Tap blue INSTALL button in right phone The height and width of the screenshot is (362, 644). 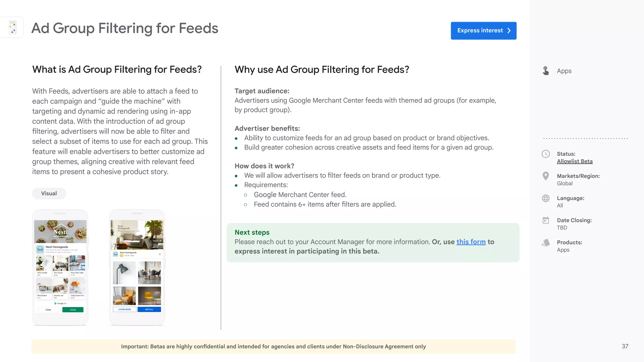[149, 310]
